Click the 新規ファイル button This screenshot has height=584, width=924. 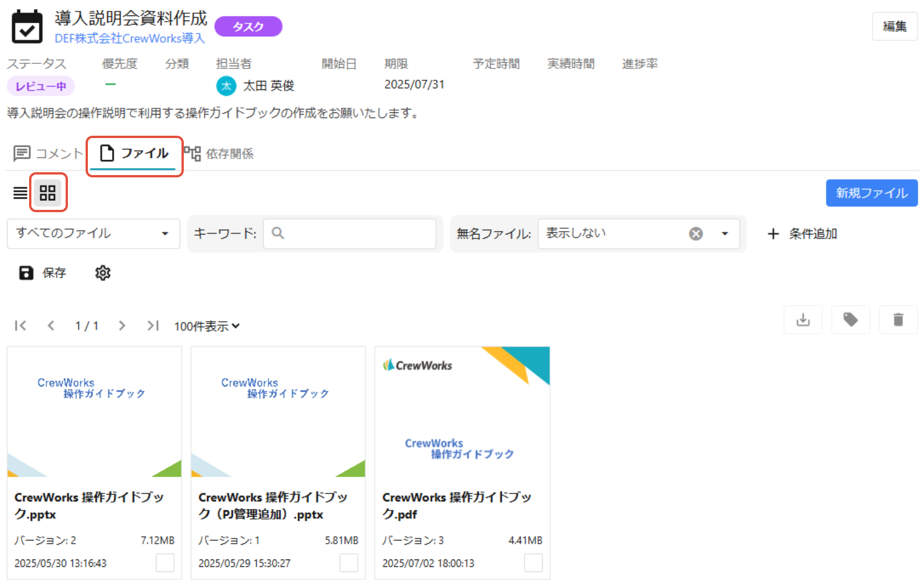click(871, 193)
